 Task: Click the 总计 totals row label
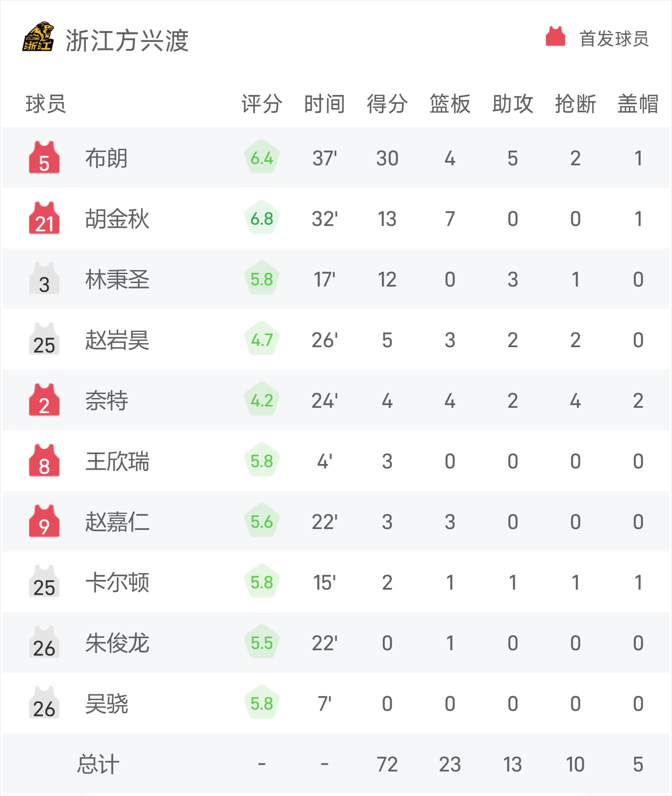coord(98,764)
